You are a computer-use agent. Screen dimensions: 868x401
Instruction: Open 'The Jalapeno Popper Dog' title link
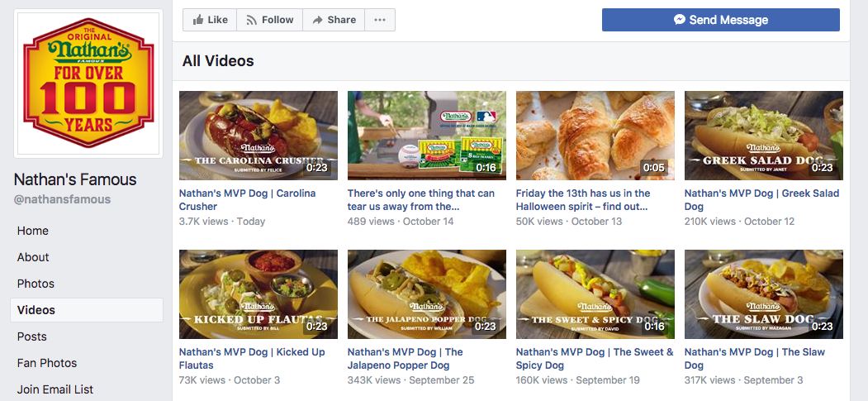tap(406, 358)
